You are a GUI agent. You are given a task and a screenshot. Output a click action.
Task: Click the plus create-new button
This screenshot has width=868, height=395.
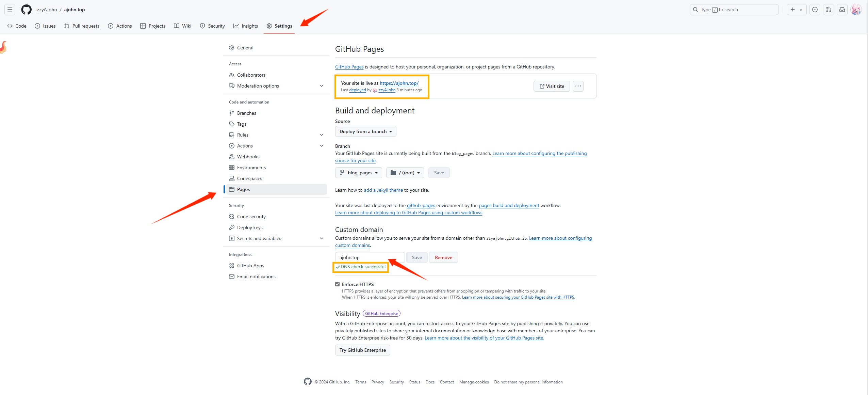pyautogui.click(x=793, y=10)
